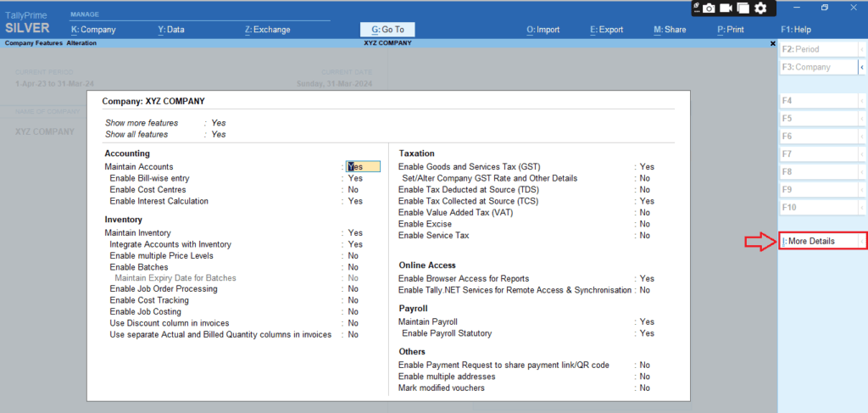Click the Taxation section heading

click(417, 153)
